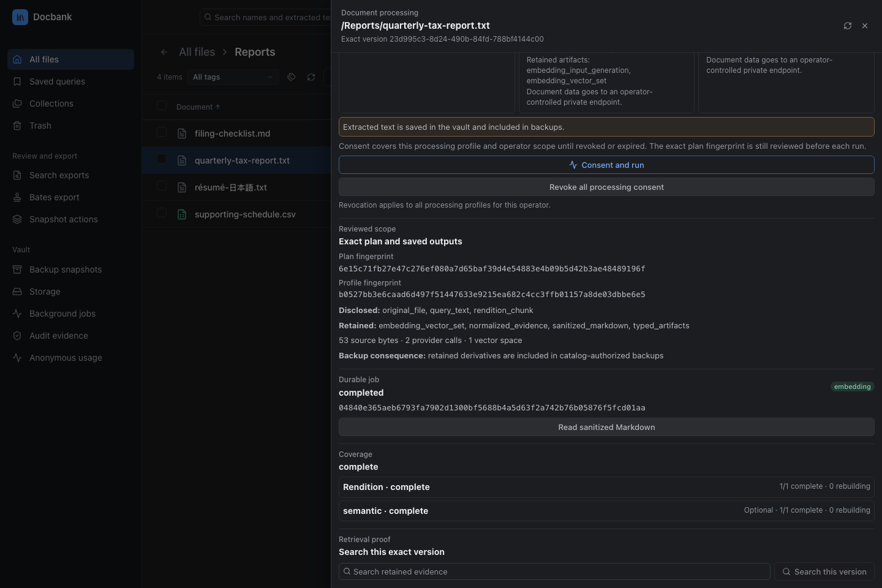Click the Docbank logo icon
This screenshot has width=882, height=588.
tap(20, 17)
